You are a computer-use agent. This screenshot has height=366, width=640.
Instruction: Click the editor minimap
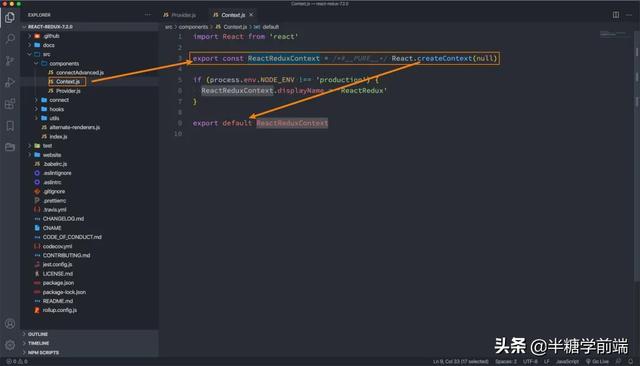point(614,33)
